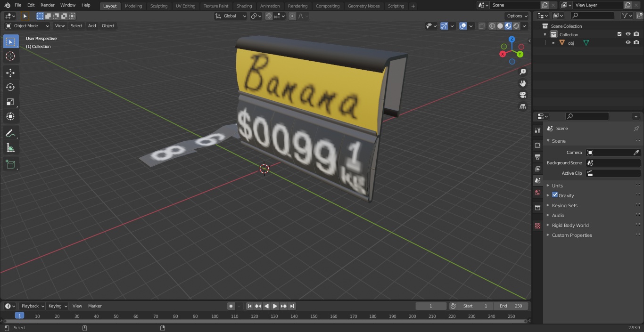Click the viewport zoom magnifier icon
This screenshot has height=332, width=644.
pos(522,72)
